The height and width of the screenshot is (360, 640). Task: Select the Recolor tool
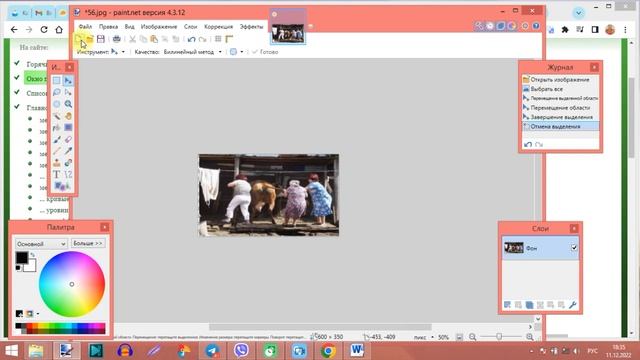(x=68, y=163)
